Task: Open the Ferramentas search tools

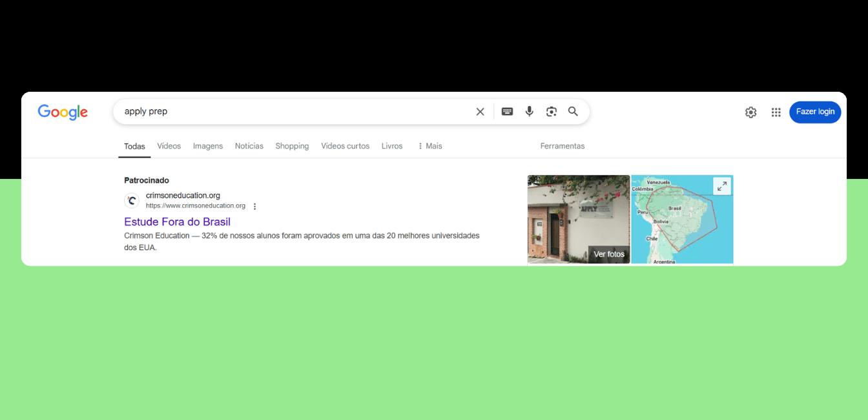Action: coord(562,146)
